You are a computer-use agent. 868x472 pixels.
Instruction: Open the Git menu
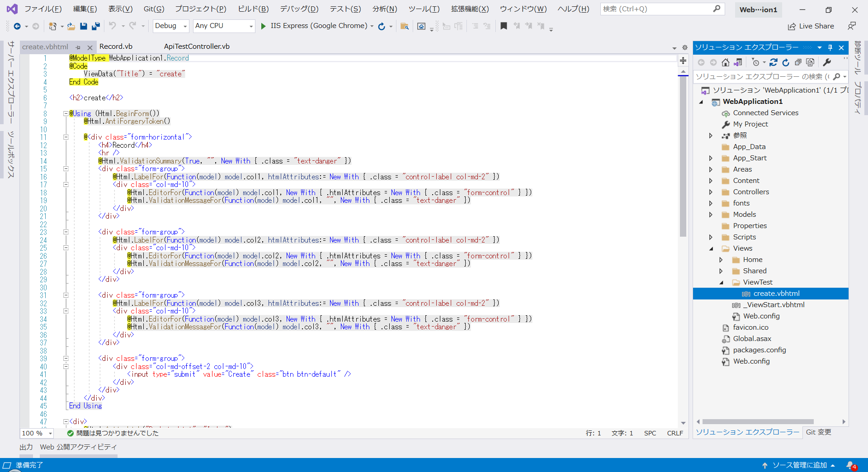(153, 9)
